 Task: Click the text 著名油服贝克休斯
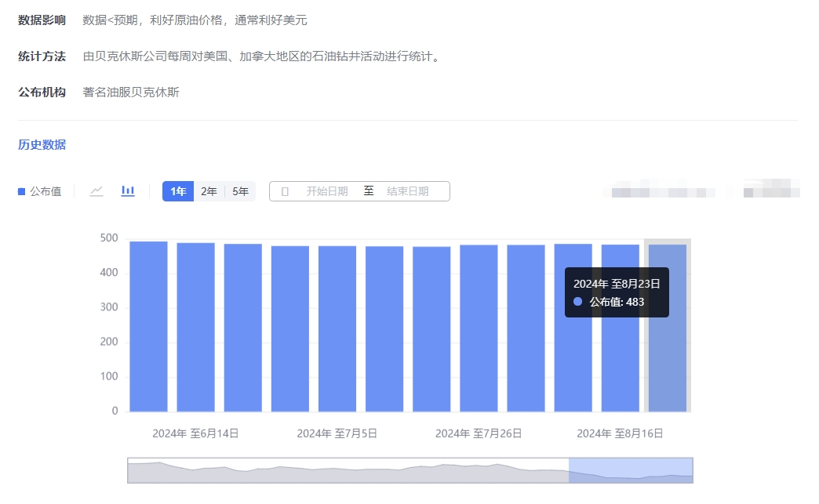click(131, 92)
